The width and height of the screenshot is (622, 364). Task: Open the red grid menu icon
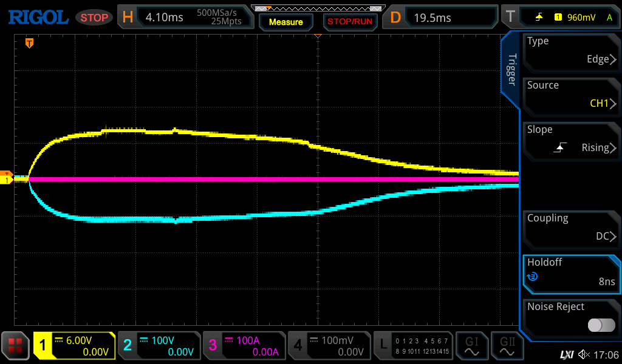point(16,346)
